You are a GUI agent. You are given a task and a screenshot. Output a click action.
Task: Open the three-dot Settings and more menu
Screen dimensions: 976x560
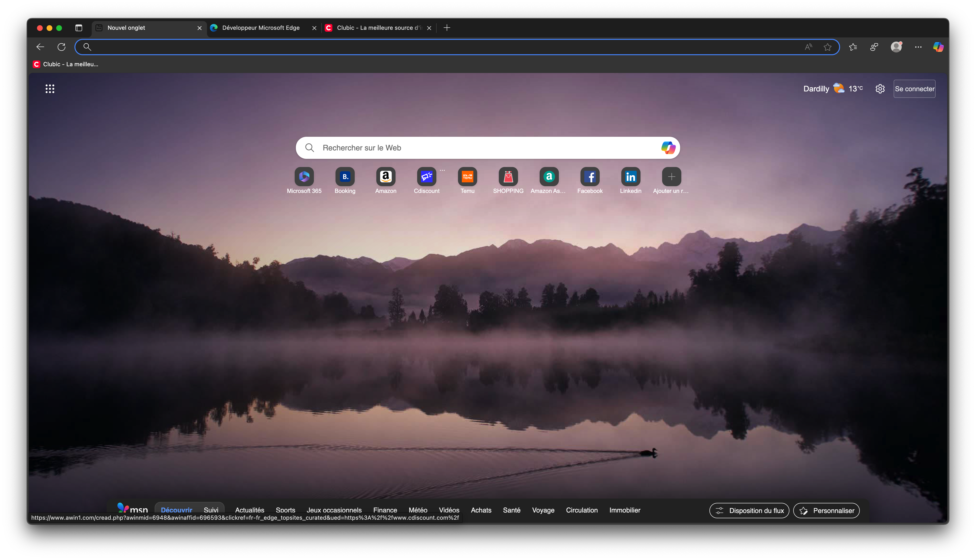918,47
